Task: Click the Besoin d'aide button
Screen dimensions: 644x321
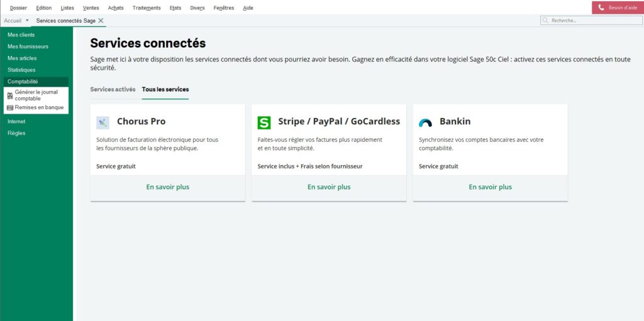Action: pos(618,8)
